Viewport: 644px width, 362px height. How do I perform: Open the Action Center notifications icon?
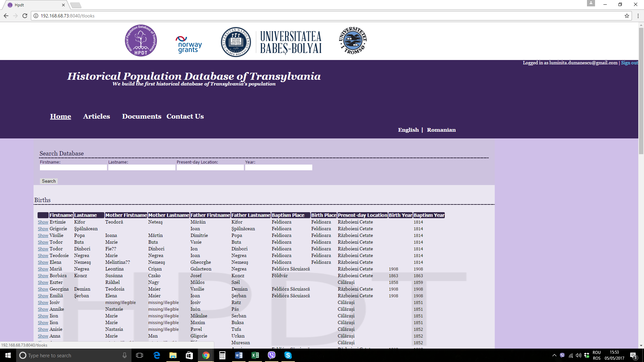[633, 356]
